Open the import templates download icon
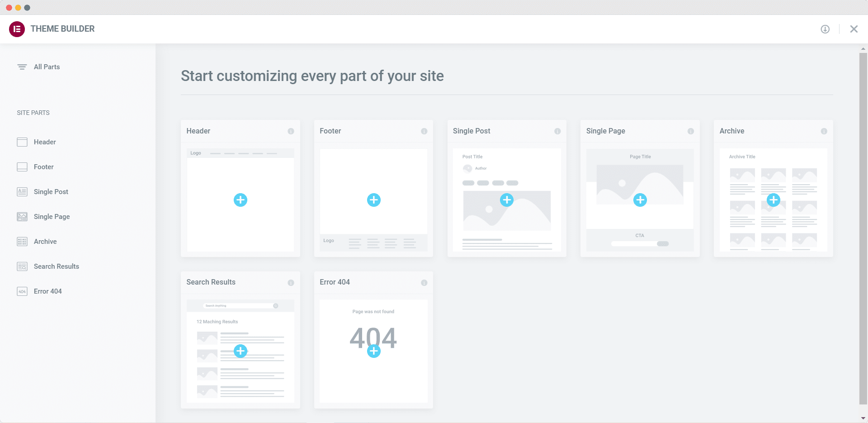Screen dimensions: 868x423 pos(825,29)
